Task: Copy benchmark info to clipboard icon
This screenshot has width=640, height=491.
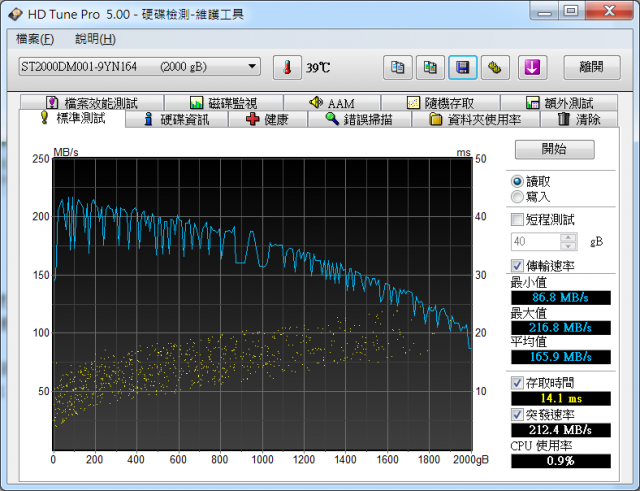Action: click(x=398, y=67)
